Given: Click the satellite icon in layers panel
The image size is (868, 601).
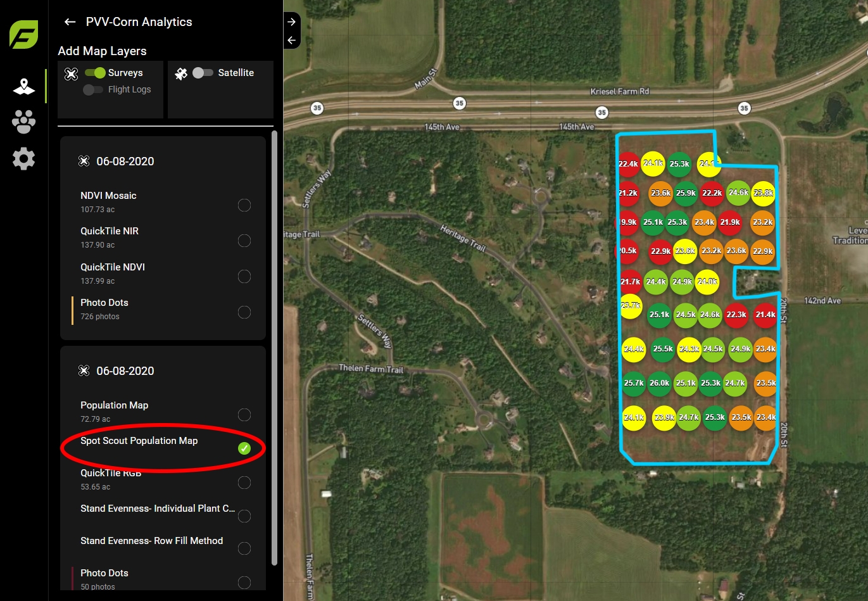Looking at the screenshot, I should pos(181,74).
